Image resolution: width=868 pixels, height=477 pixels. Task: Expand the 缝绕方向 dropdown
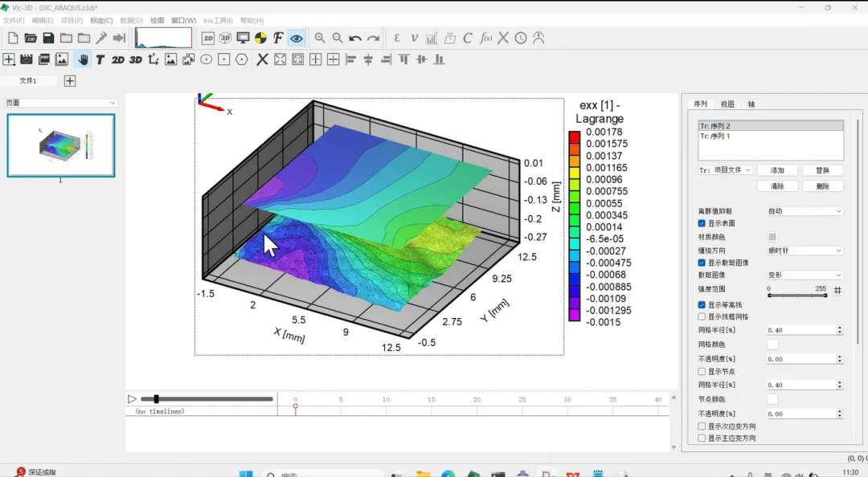click(804, 251)
